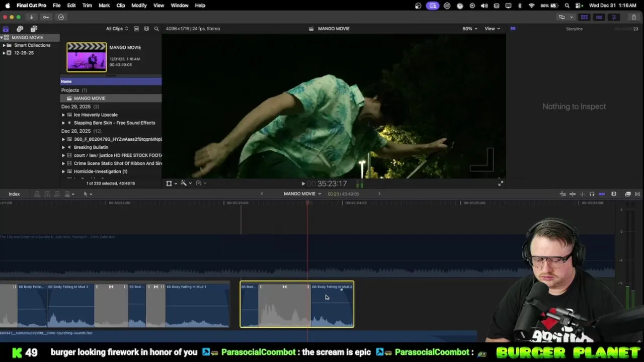The image size is (644, 362).
Task: Open the timeline Index panel
Action: 14,194
